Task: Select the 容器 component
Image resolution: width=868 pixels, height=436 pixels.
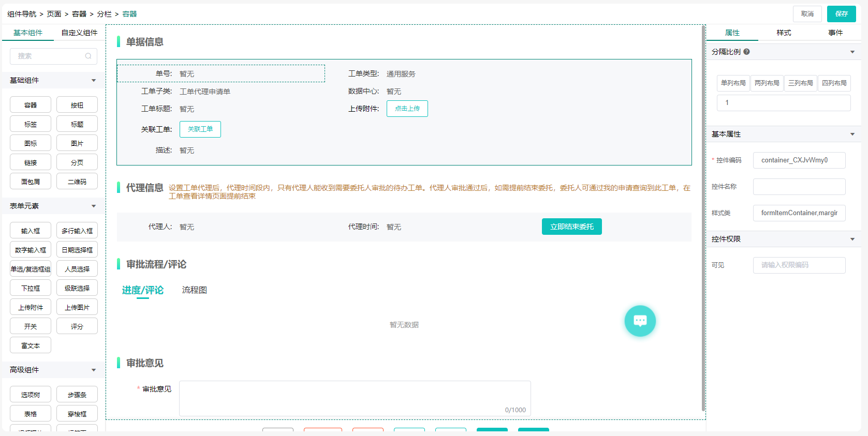Action: pyautogui.click(x=31, y=105)
